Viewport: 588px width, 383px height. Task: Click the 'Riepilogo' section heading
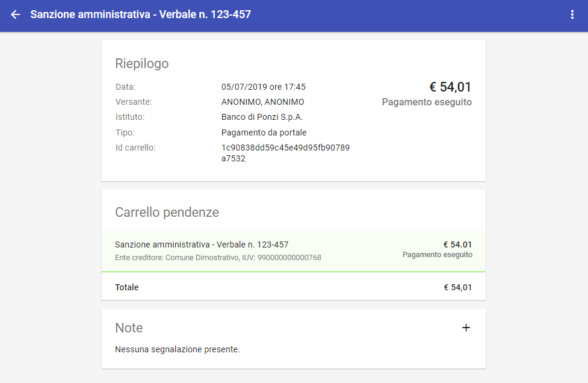tap(142, 63)
